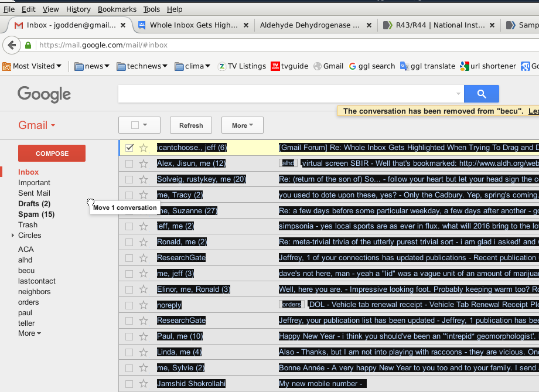This screenshot has height=392, width=539.
Task: Star the ResearchGate connections update email
Action: pos(144,258)
